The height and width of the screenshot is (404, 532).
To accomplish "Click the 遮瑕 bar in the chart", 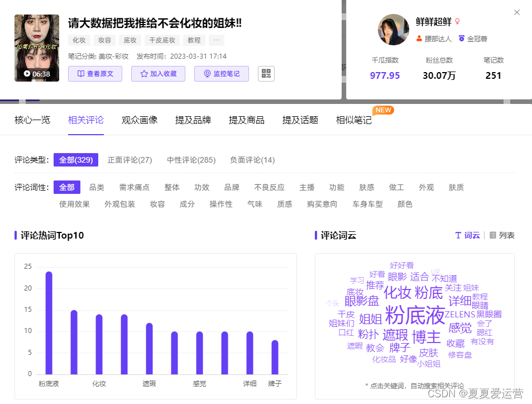I will [149, 349].
